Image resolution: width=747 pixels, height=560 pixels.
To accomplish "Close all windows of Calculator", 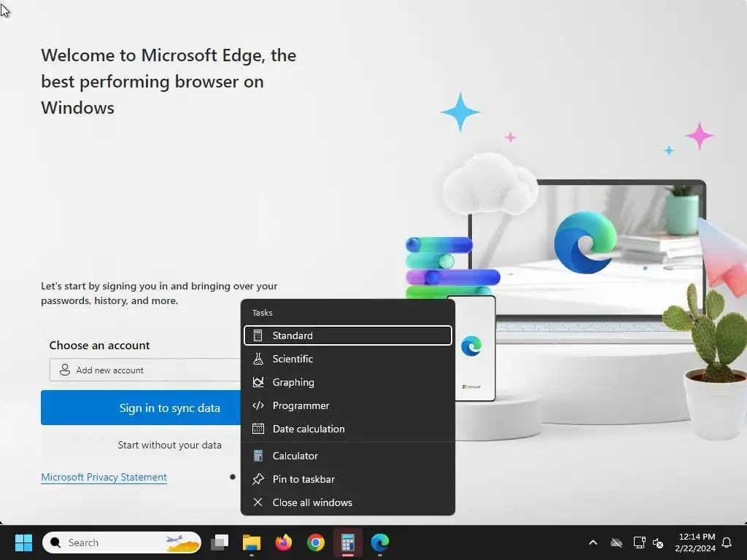I will point(347,502).
